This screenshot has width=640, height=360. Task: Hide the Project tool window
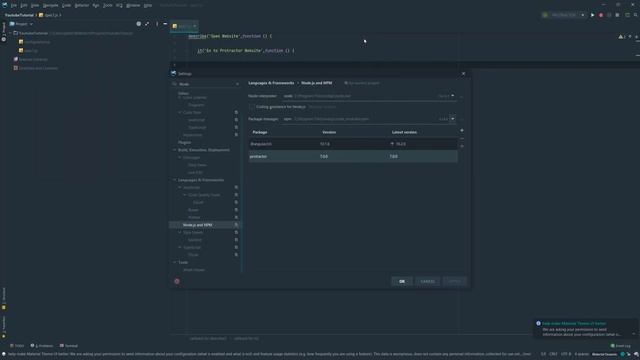coord(165,24)
